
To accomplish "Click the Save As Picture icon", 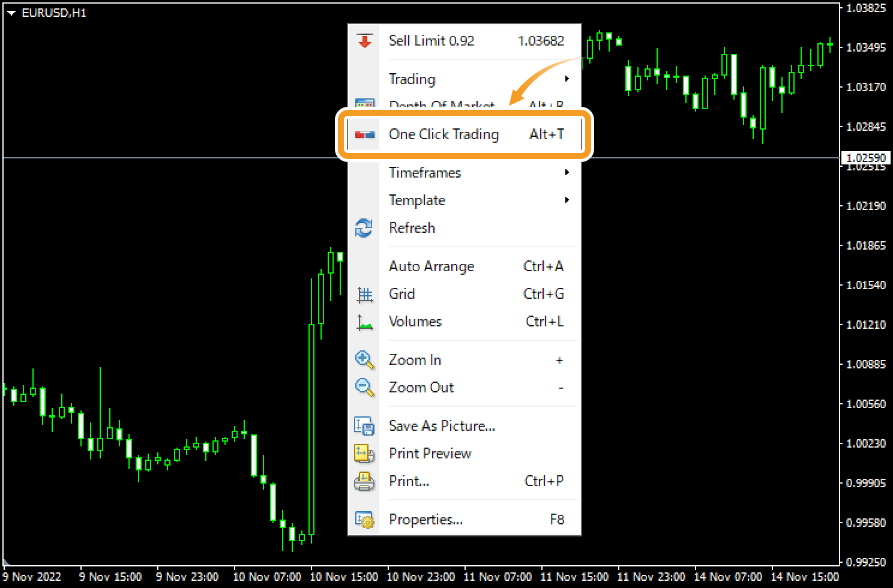I will click(x=365, y=425).
